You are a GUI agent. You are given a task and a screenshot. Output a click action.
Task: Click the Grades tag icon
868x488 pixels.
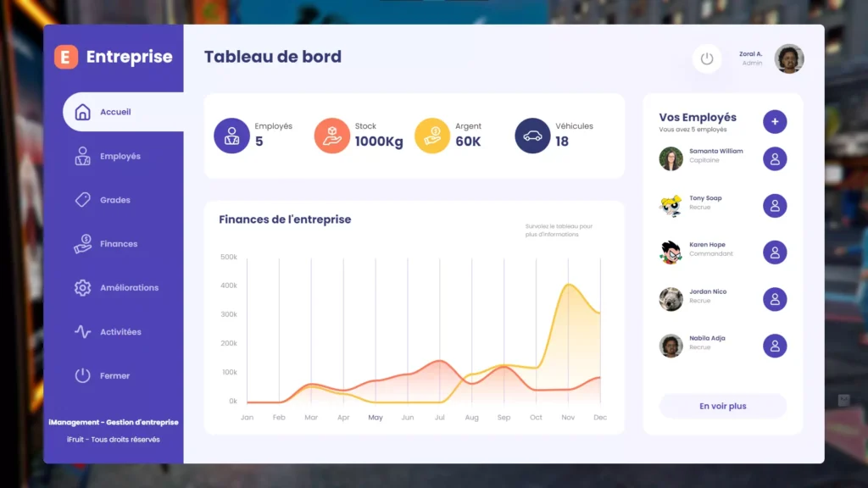coord(82,199)
